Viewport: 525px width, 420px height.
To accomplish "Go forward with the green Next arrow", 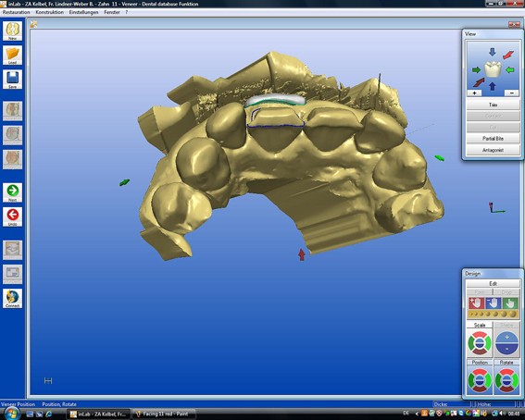I will (12, 192).
